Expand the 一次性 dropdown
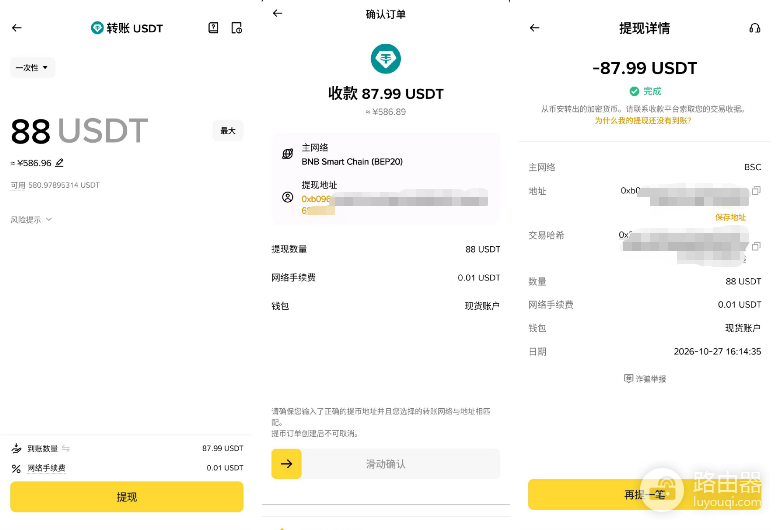 pos(32,68)
